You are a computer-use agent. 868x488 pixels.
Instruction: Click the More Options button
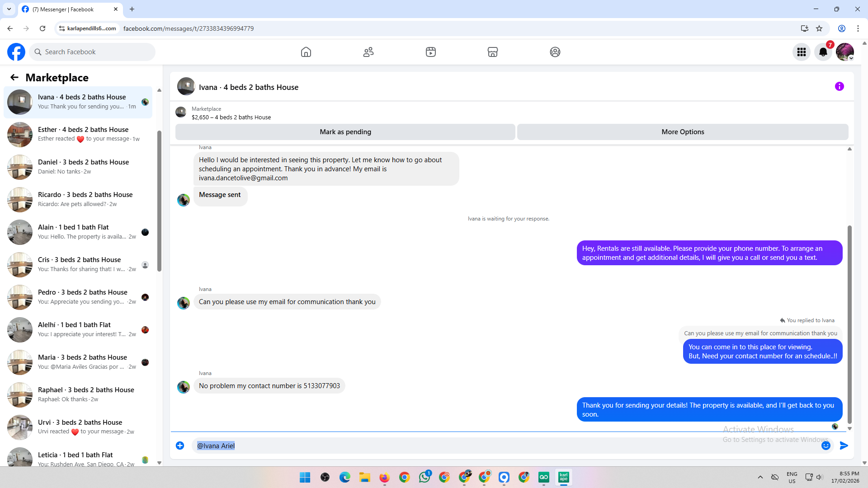[x=683, y=132]
